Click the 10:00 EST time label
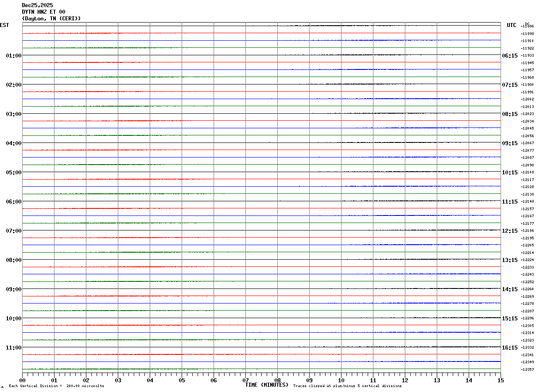Image resolution: width=536 pixels, height=392 pixels. point(14,319)
